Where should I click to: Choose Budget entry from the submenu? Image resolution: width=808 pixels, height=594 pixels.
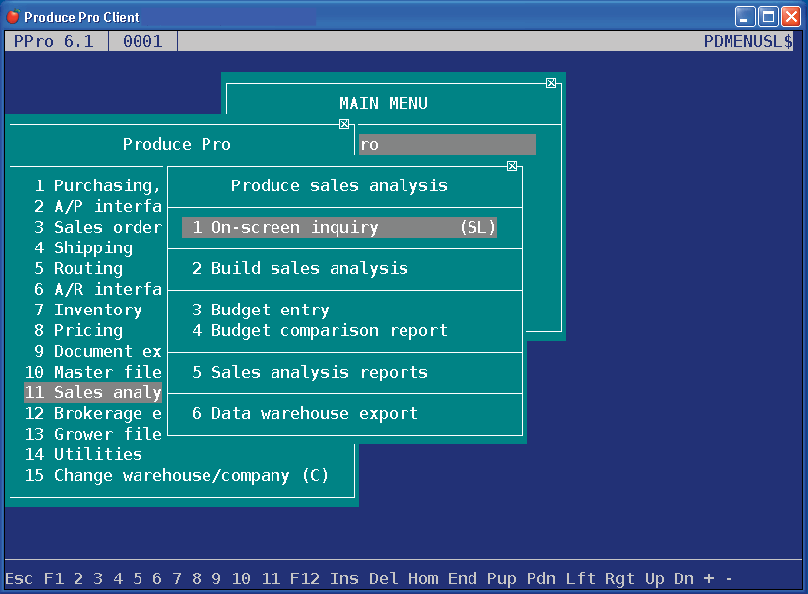261,310
